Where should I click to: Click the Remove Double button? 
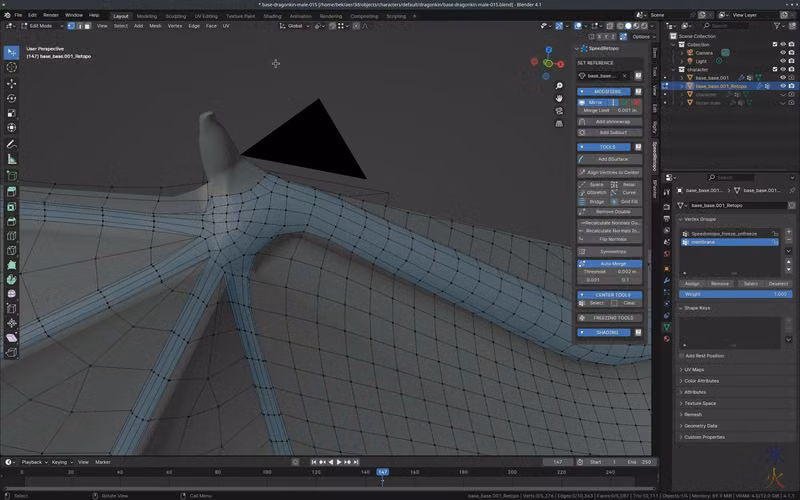pos(610,212)
